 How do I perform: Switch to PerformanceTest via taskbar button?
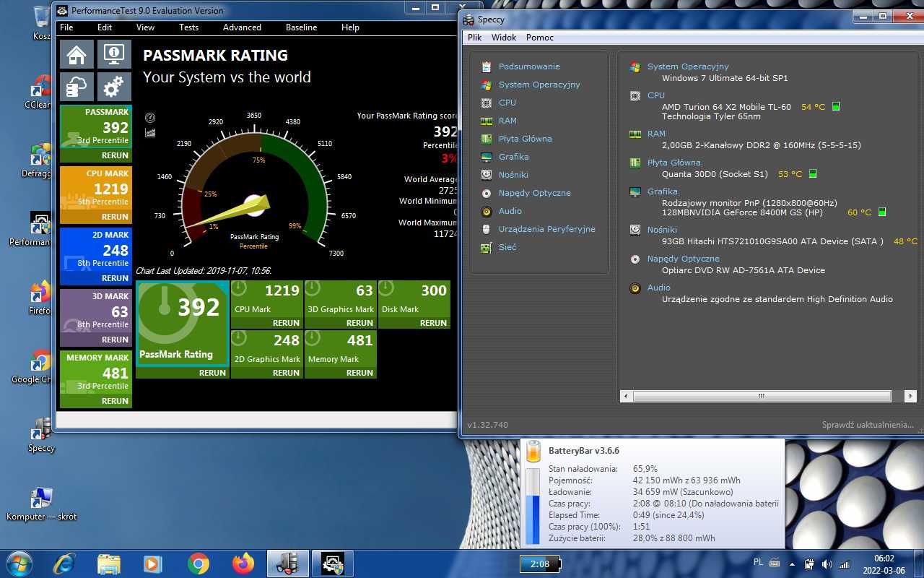333,564
